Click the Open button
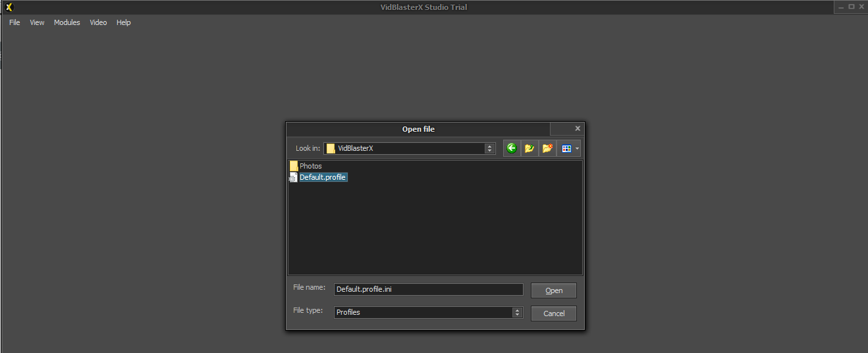 (x=554, y=290)
